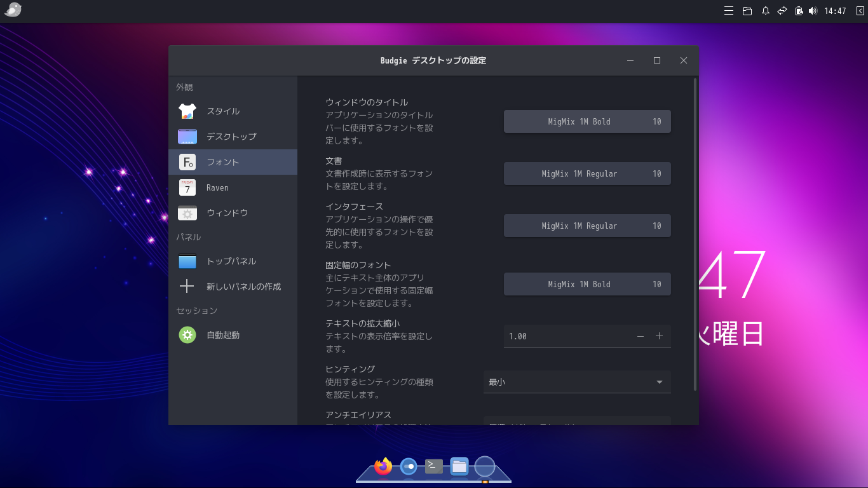Select the フォント sidebar icon

(187, 162)
